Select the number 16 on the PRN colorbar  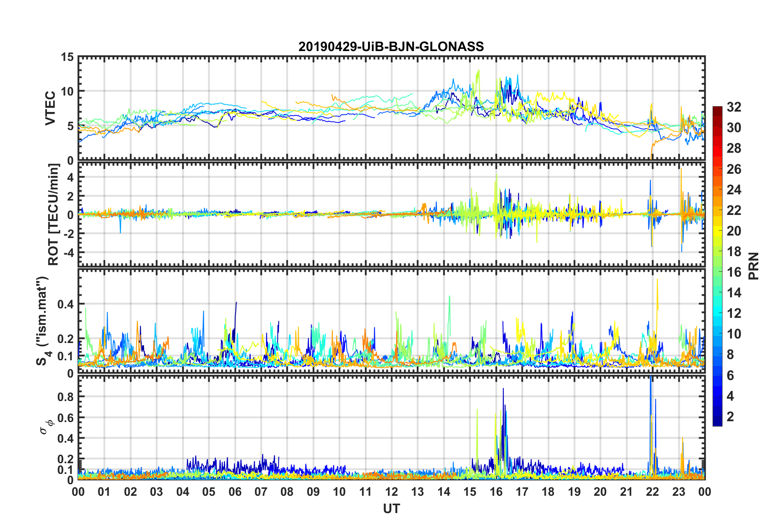point(734,272)
